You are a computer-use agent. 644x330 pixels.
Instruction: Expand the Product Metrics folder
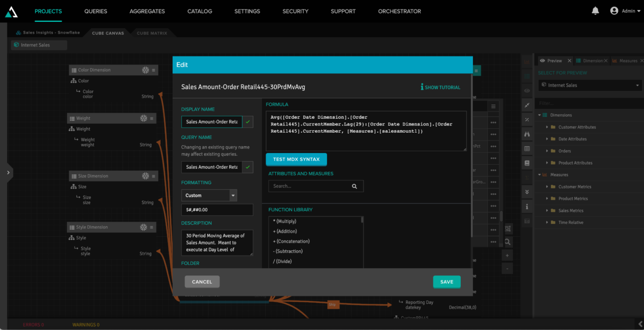click(x=547, y=199)
